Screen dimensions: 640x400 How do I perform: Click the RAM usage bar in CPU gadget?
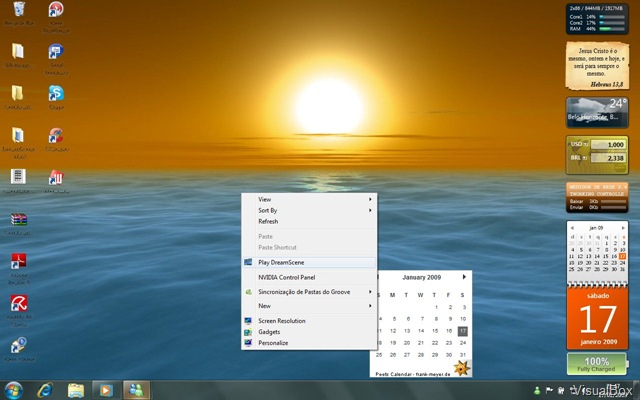[x=611, y=29]
